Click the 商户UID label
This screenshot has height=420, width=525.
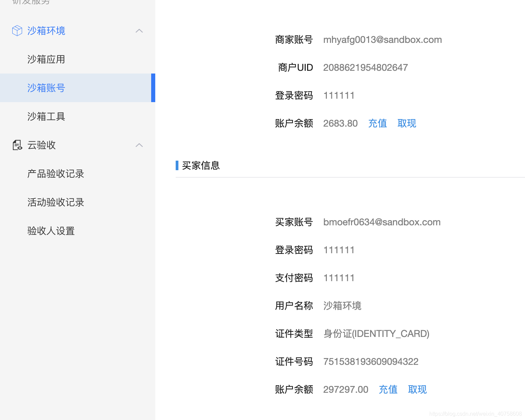pos(295,67)
